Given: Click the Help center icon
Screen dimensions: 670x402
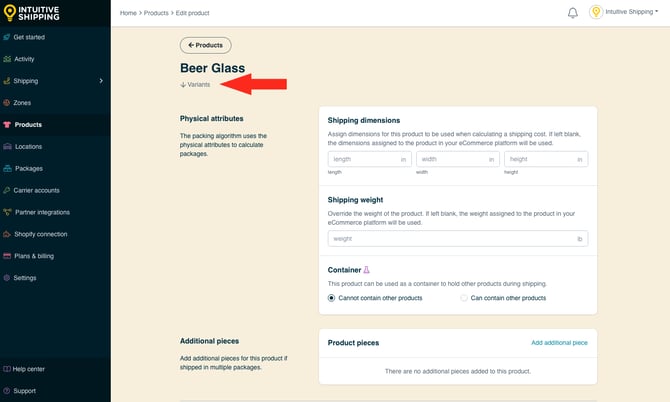Looking at the screenshot, I should tap(8, 369).
